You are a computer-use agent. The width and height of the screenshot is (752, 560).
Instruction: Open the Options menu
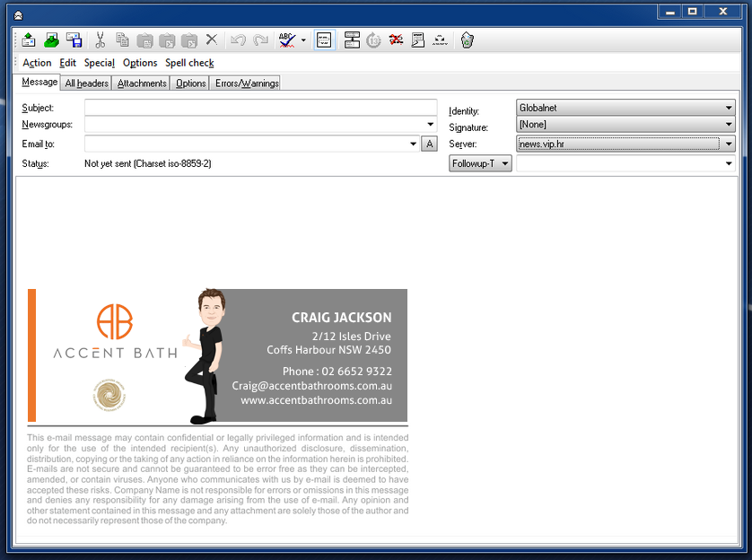[x=140, y=63]
